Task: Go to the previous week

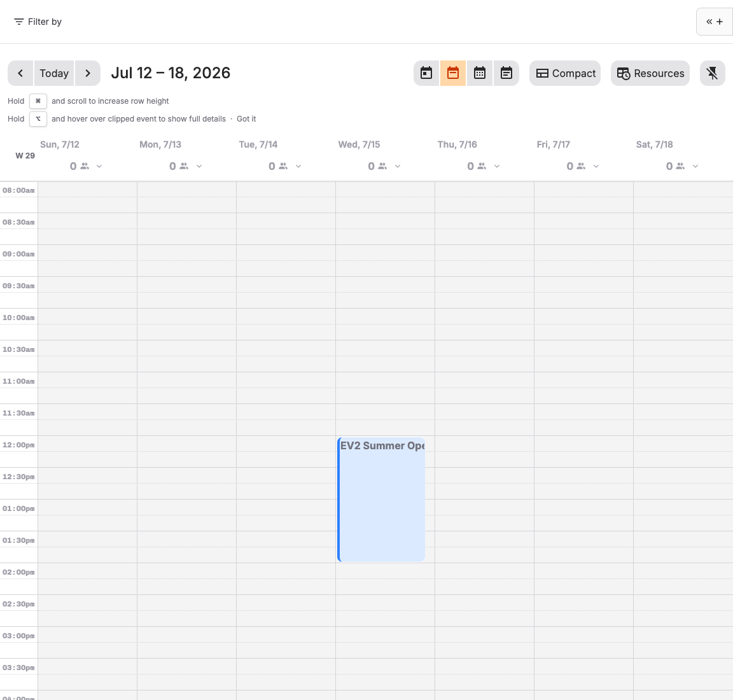Action: (20, 73)
